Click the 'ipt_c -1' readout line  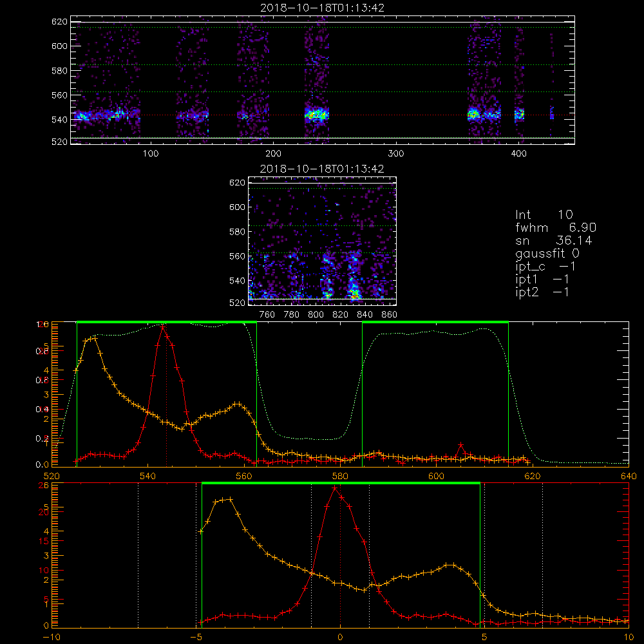(x=545, y=267)
